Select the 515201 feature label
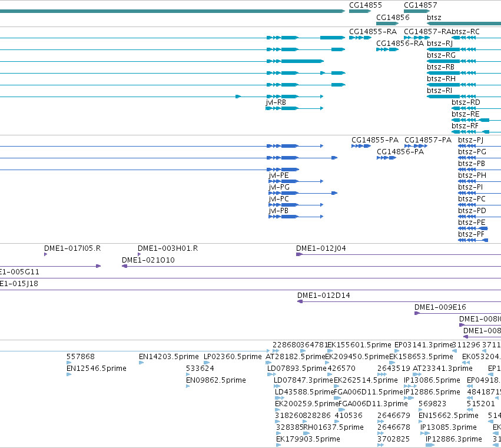Viewport: 501px width, 448px height. 481,404
